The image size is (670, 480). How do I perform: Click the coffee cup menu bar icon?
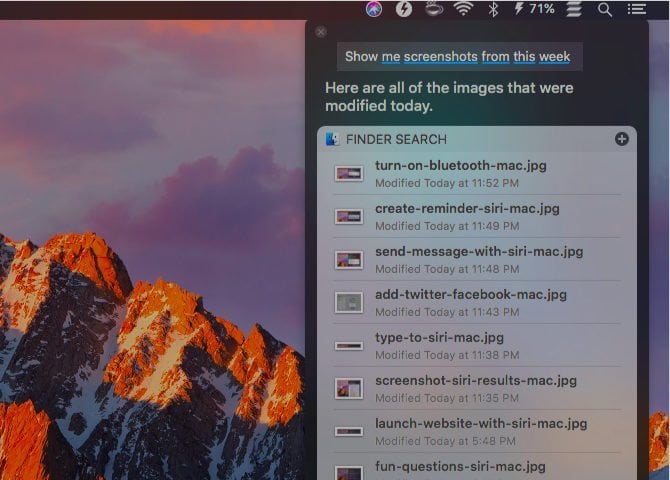[x=433, y=9]
